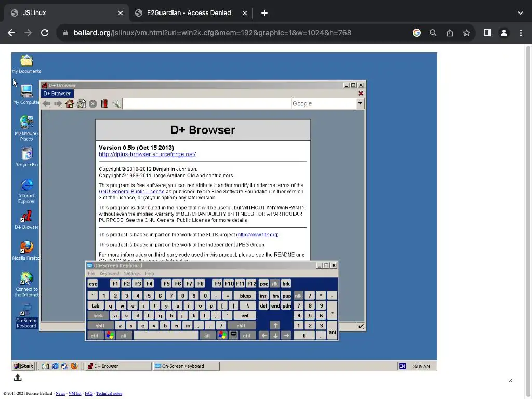Open the My Computer desktop icon
This screenshot has height=399, width=532.
pos(26,95)
